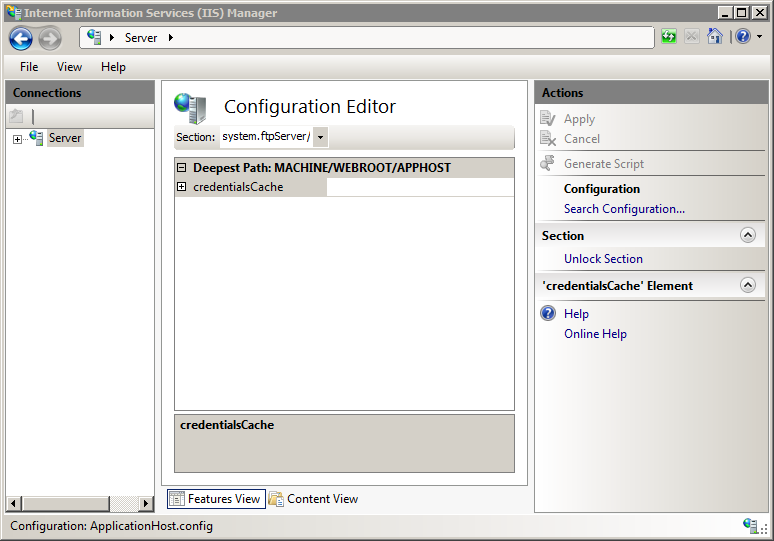Image resolution: width=774 pixels, height=541 pixels.
Task: Click the status bar network icon
Action: 750,525
